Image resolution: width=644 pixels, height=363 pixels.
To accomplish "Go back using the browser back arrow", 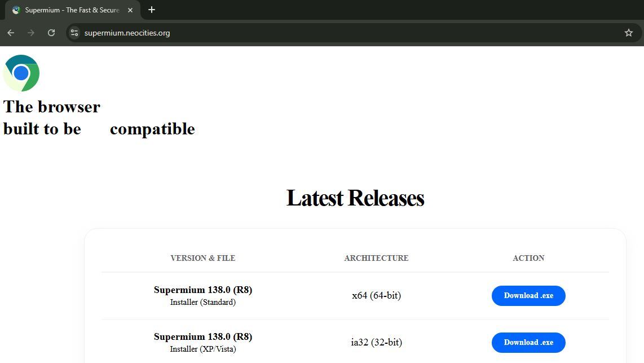I will coord(11,33).
